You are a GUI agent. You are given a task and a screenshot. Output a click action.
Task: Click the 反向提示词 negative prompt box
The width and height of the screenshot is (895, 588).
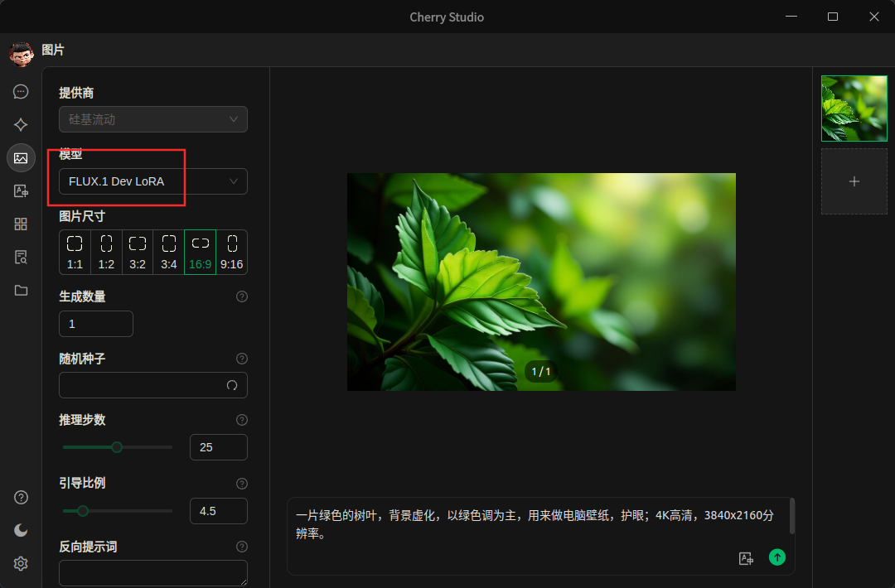point(153,573)
